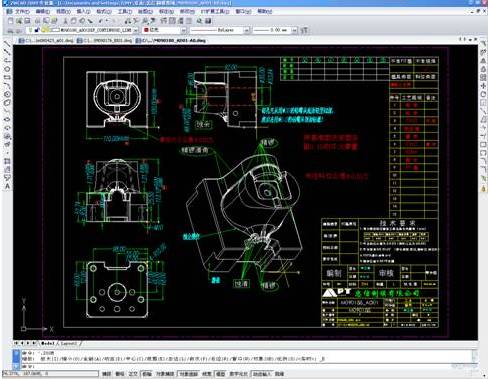Toggle the 线宽 (lineweight) status button
The image size is (489, 379).
pyautogui.click(x=207, y=374)
